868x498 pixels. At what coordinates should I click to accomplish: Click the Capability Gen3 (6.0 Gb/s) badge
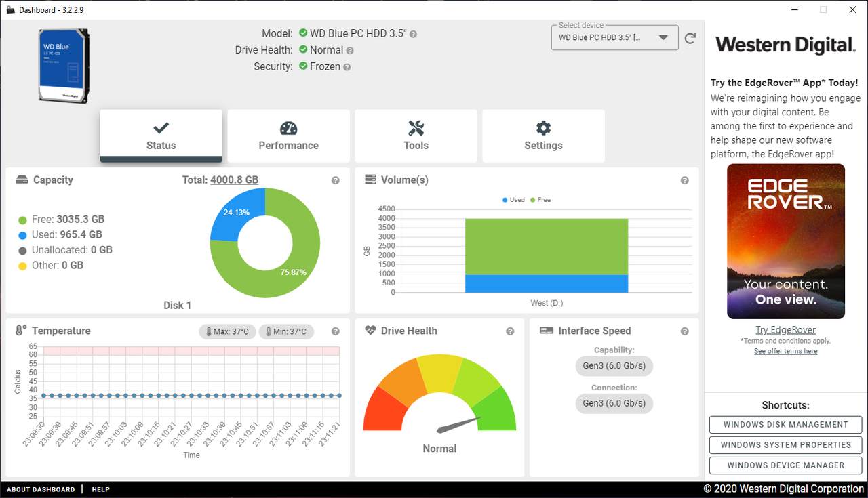click(x=614, y=366)
